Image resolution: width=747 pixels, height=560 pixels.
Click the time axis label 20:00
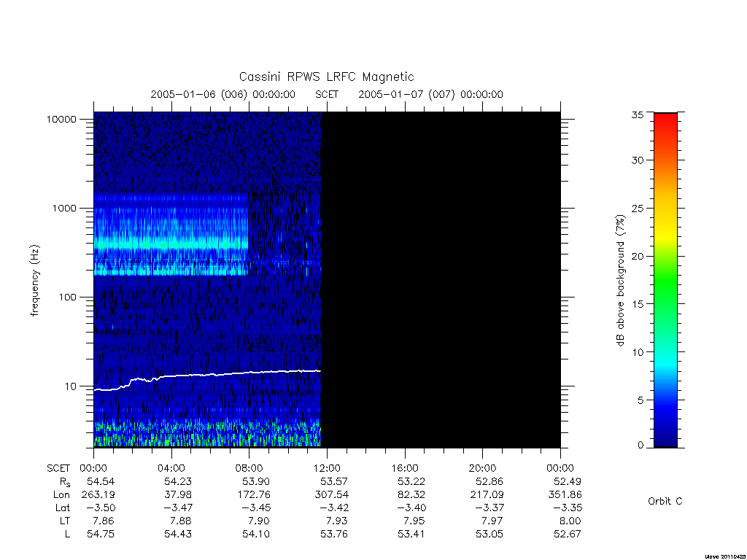(482, 468)
